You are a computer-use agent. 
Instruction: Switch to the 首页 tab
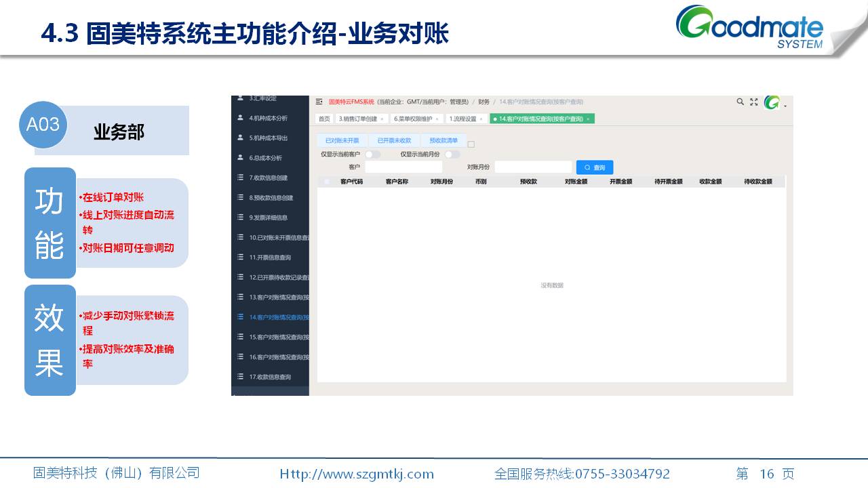325,119
